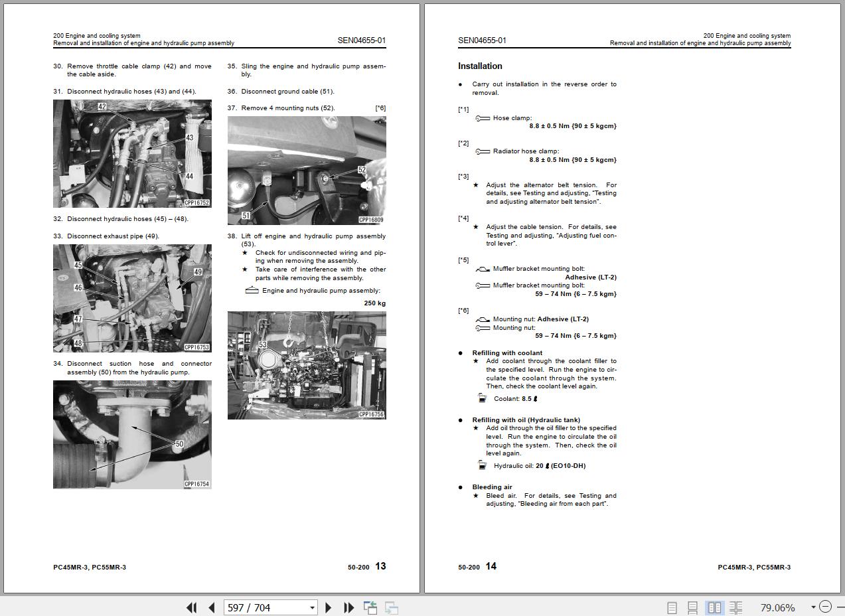
Task: Click step 37 'Remove 4 mounting nuts (52)'
Action: click(x=288, y=108)
